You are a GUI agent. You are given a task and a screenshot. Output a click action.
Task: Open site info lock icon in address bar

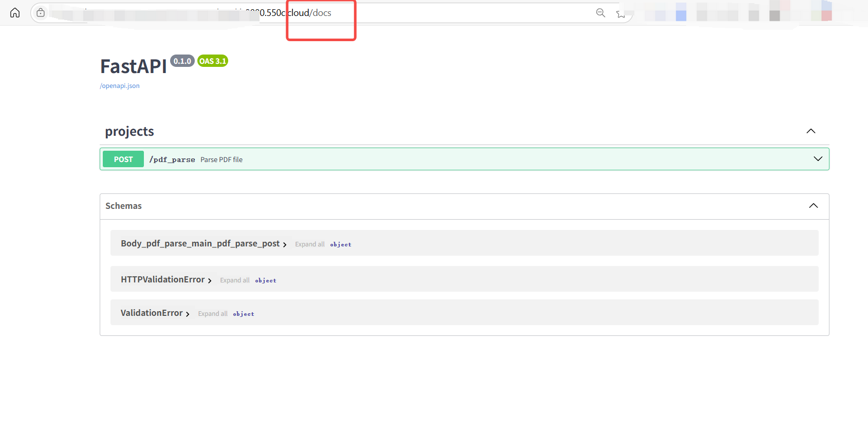(41, 13)
